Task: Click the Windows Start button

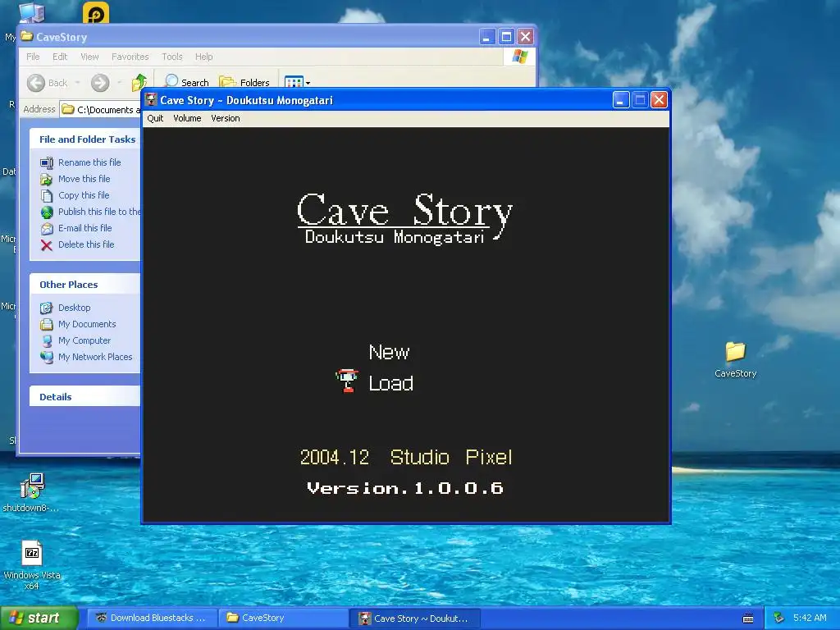Action: [x=39, y=618]
